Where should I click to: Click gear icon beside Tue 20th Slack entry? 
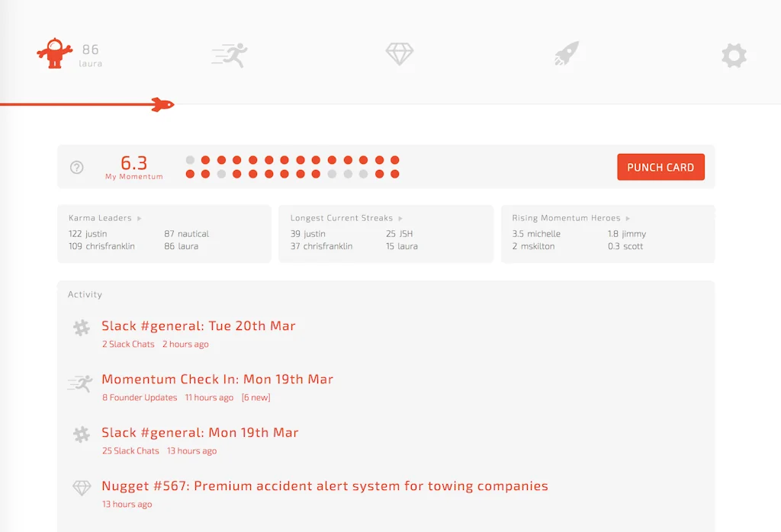click(82, 328)
